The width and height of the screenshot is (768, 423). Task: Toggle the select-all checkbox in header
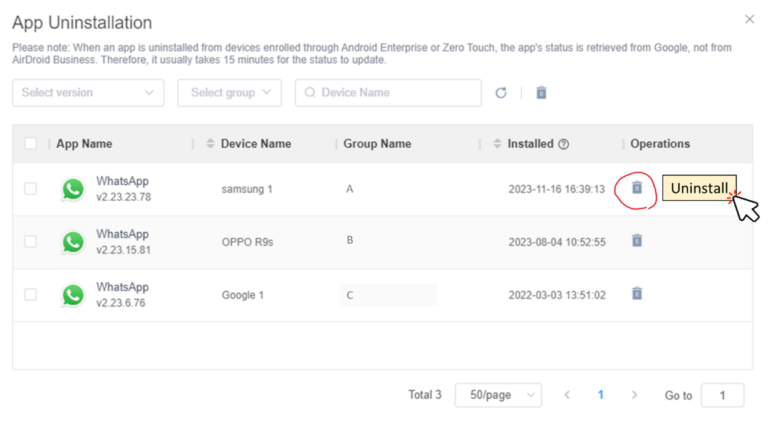pos(30,143)
